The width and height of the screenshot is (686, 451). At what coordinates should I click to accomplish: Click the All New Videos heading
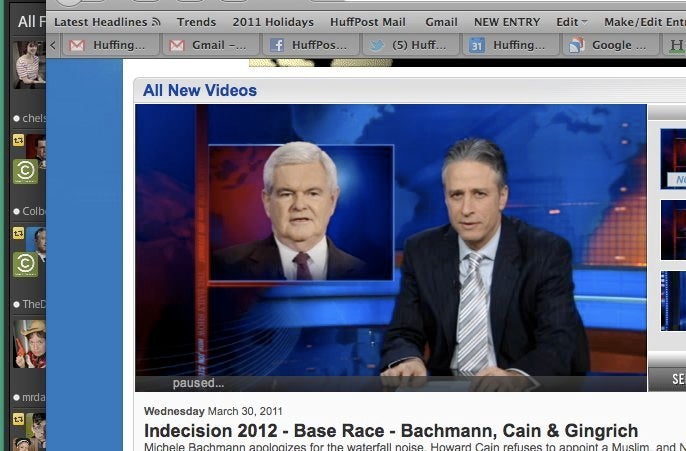[x=200, y=90]
